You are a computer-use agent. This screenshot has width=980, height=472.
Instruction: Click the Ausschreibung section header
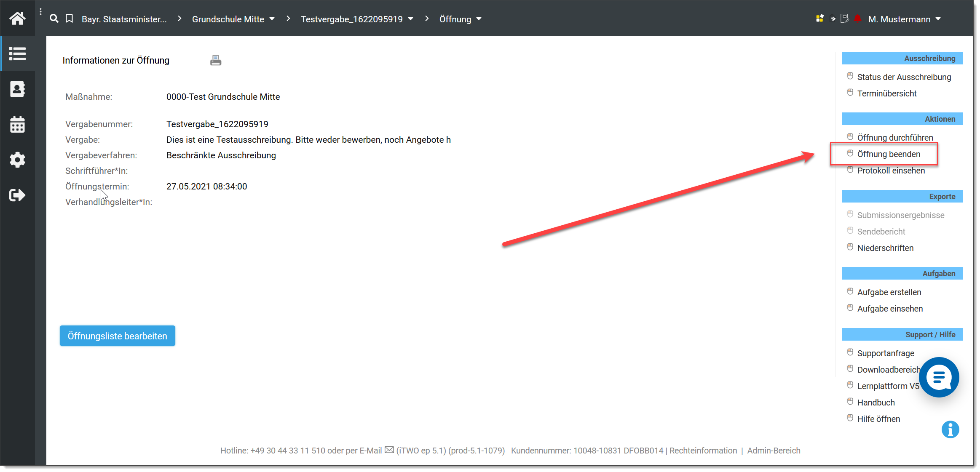pyautogui.click(x=902, y=58)
